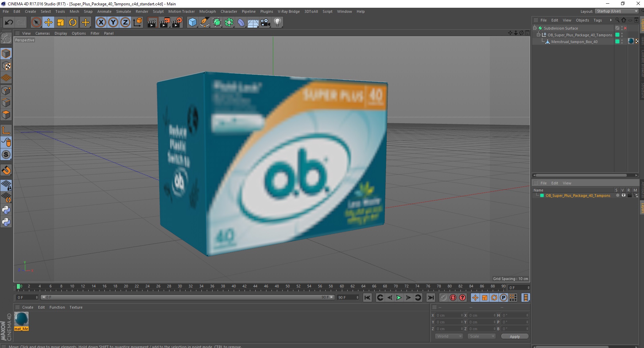Viewport: 644px width, 348px height.
Task: Go to start of animation
Action: (x=367, y=298)
